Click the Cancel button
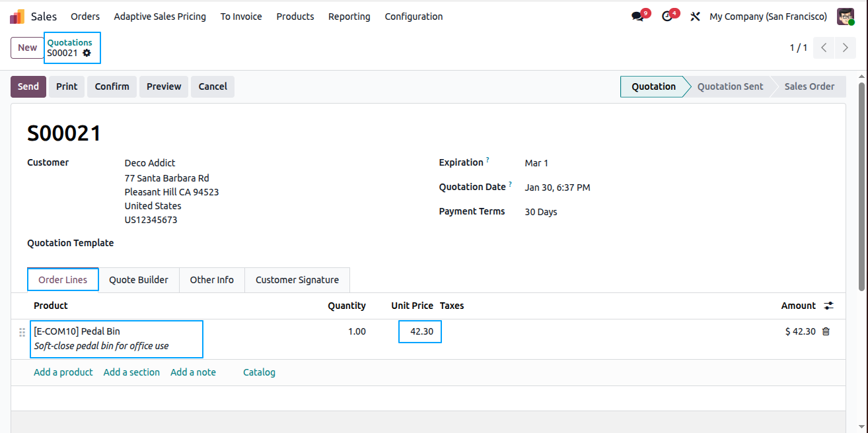 tap(213, 86)
